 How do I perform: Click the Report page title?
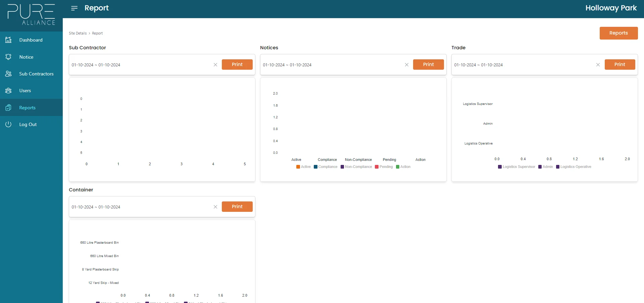(x=97, y=8)
